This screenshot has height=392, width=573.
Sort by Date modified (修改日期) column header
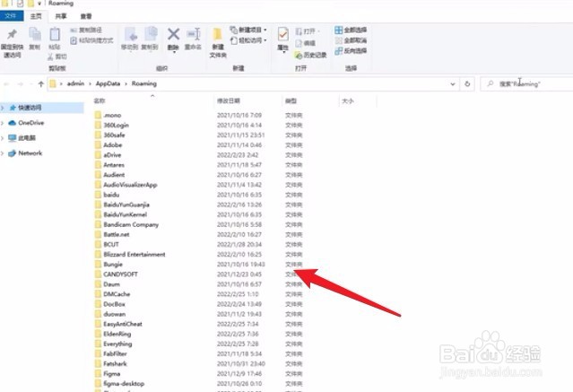229,101
